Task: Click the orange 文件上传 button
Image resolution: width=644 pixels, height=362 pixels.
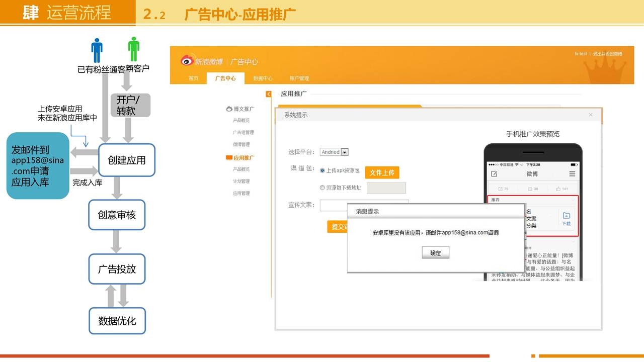Action: point(382,172)
